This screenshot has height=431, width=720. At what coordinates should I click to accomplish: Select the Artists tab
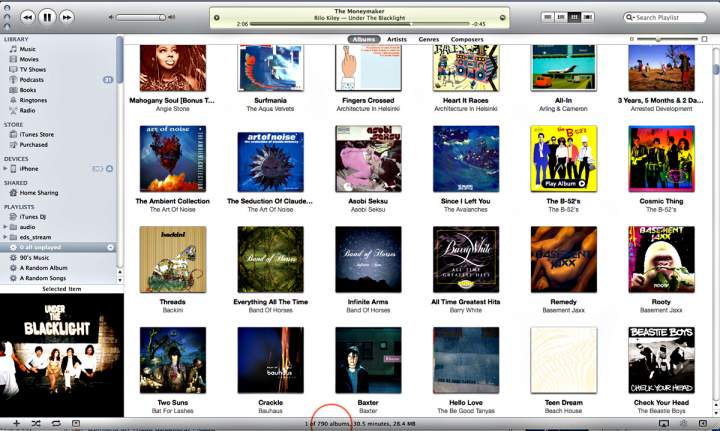coord(397,39)
